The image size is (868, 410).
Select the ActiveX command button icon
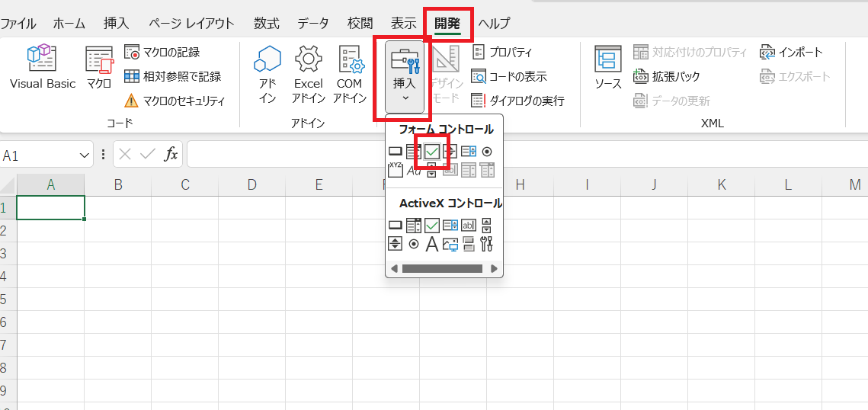[x=395, y=226]
